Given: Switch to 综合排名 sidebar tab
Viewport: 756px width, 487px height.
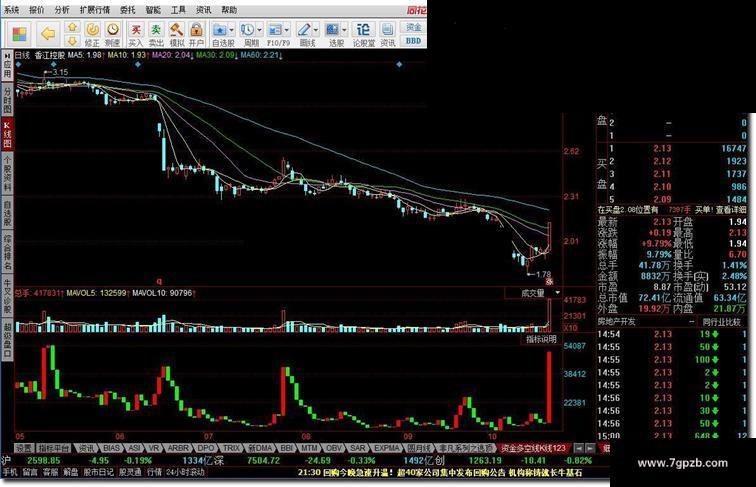Looking at the screenshot, I should click(7, 252).
